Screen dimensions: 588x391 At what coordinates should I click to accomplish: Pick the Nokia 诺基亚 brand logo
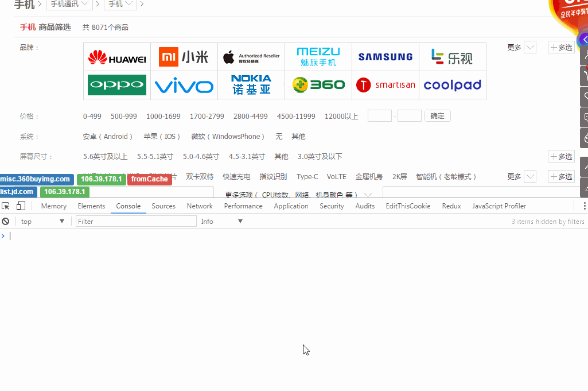coord(251,85)
